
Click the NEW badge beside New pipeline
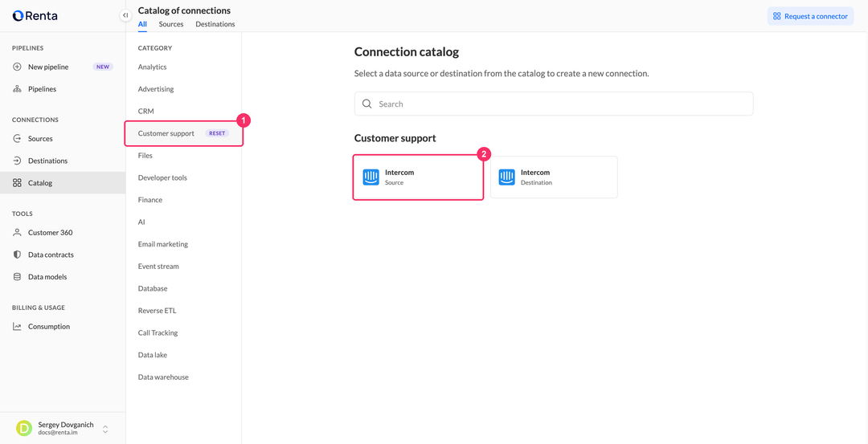pos(103,67)
